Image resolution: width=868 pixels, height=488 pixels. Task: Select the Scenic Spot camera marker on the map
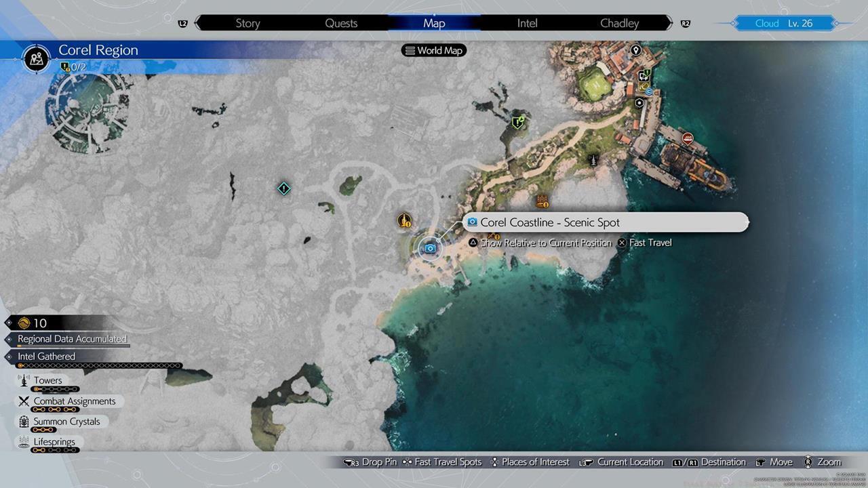[429, 249]
